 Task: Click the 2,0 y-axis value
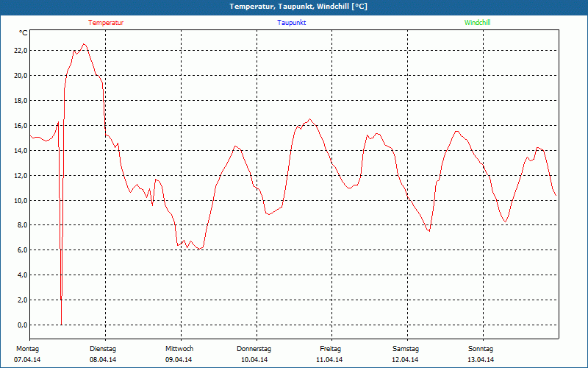point(23,300)
